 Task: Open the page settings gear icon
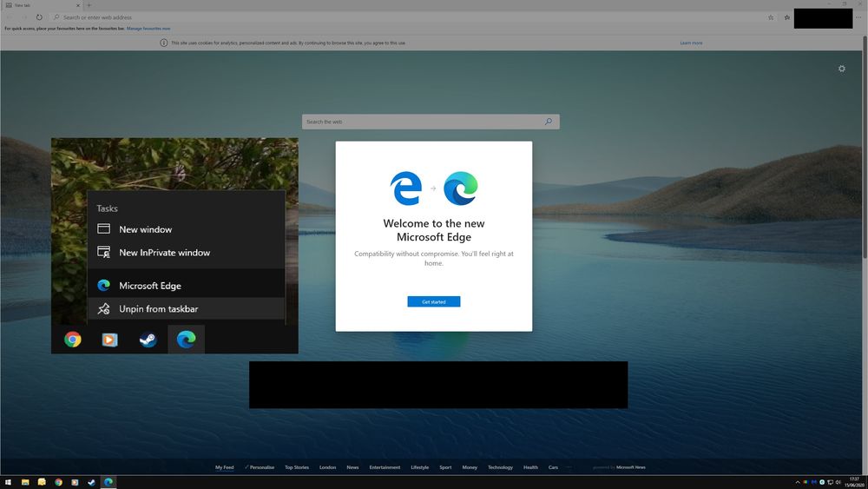(841, 69)
